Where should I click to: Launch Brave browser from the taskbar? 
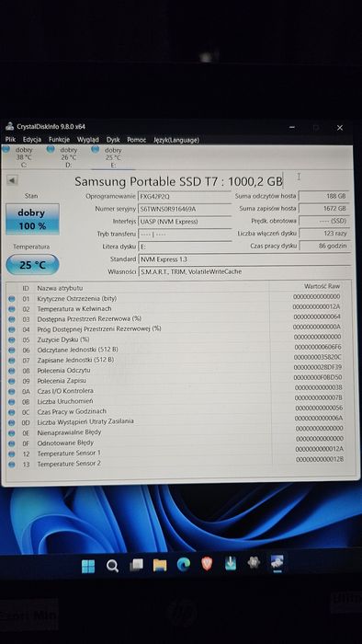pos(207,564)
